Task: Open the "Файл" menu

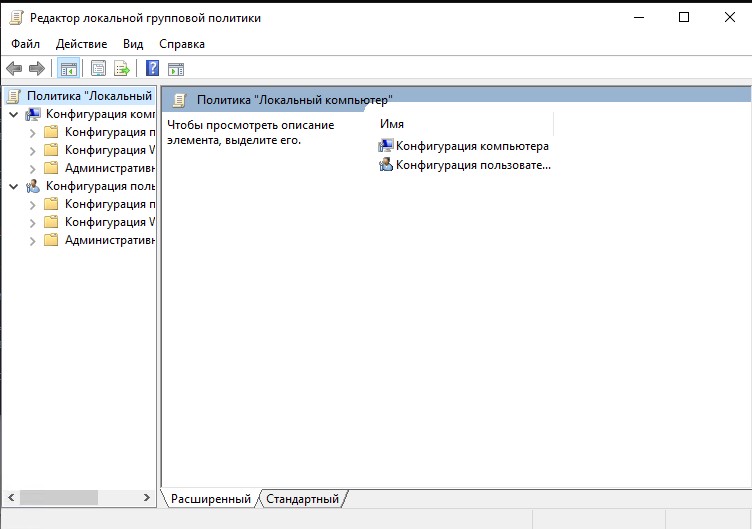Action: coord(26,44)
